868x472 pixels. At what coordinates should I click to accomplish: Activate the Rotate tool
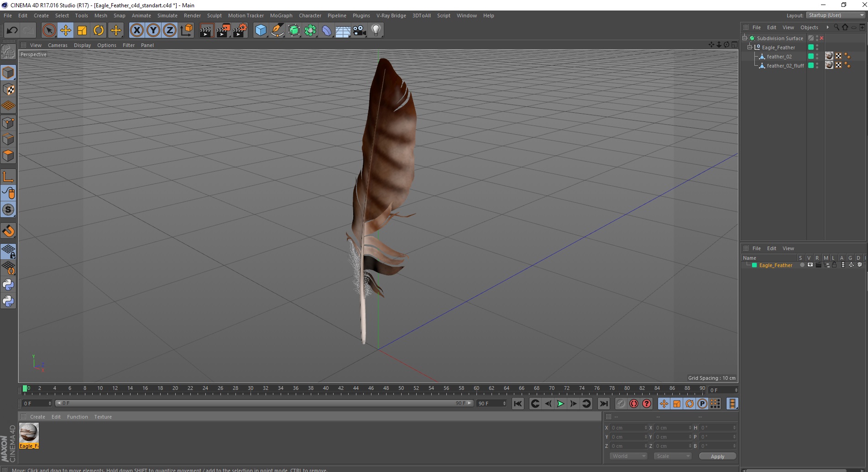pos(99,31)
